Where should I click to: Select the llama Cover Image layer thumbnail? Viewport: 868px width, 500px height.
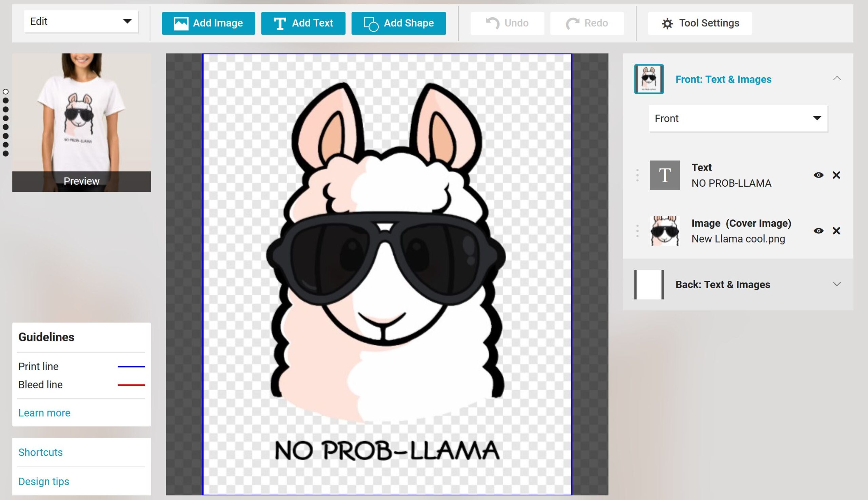(665, 231)
